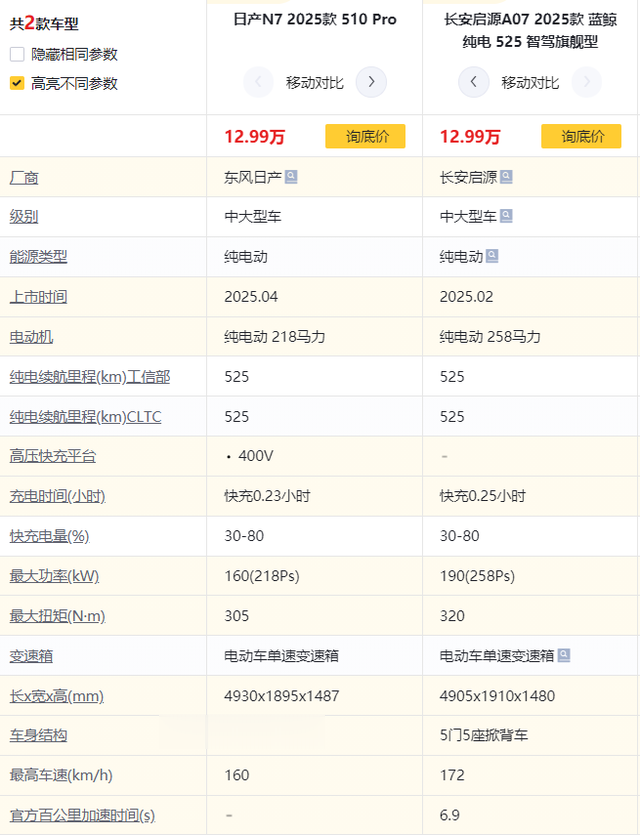
Task: Open 纯电续航里程(km)CLTC link
Action: click(85, 416)
